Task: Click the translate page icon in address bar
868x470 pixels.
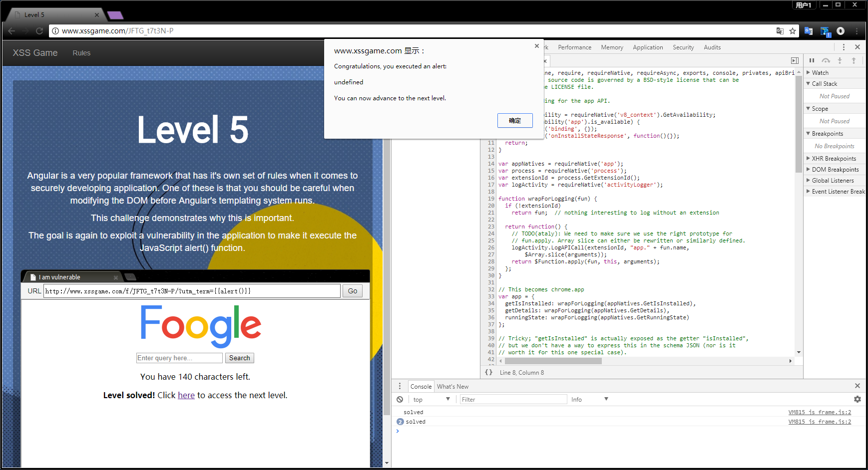Action: point(780,31)
